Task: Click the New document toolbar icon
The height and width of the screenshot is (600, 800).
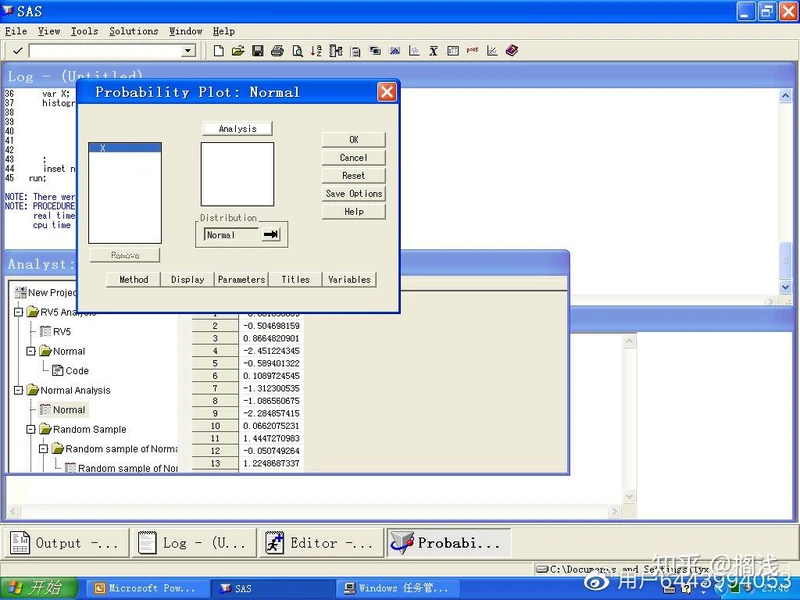Action: click(x=218, y=51)
